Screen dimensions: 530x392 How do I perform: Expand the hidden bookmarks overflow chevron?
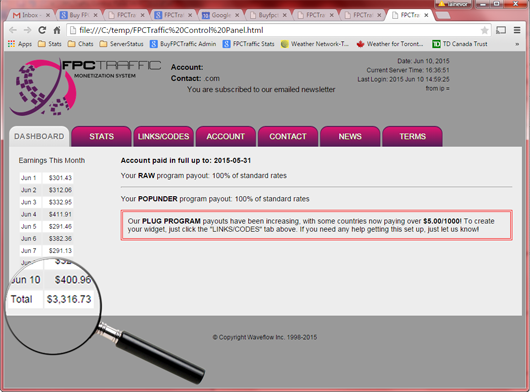point(517,44)
